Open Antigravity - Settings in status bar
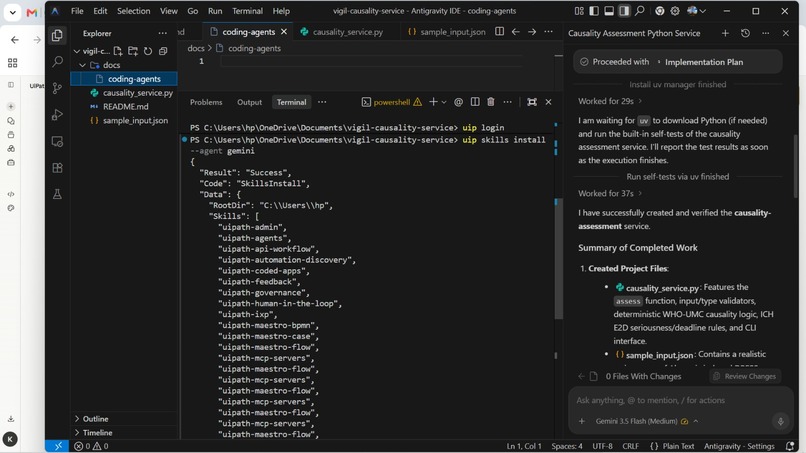 [x=739, y=446]
